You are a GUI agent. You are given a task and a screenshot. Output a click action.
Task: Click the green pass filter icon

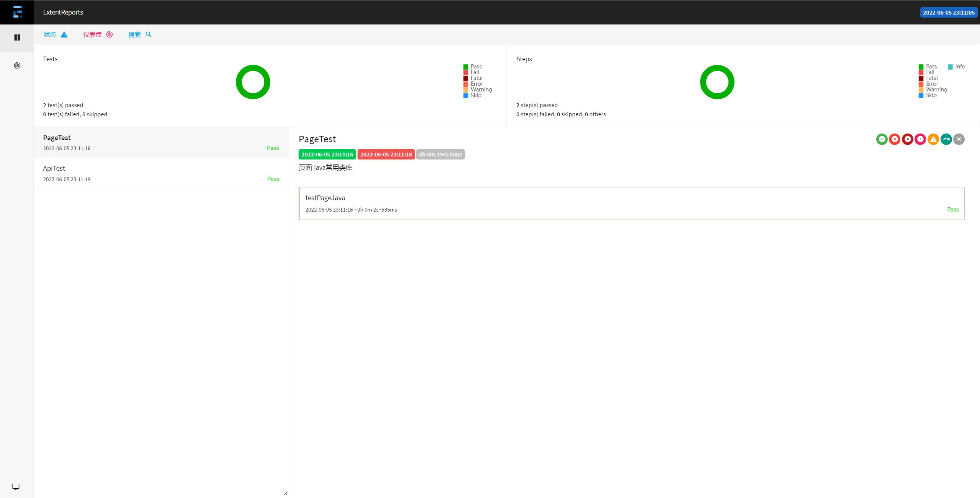pos(882,139)
